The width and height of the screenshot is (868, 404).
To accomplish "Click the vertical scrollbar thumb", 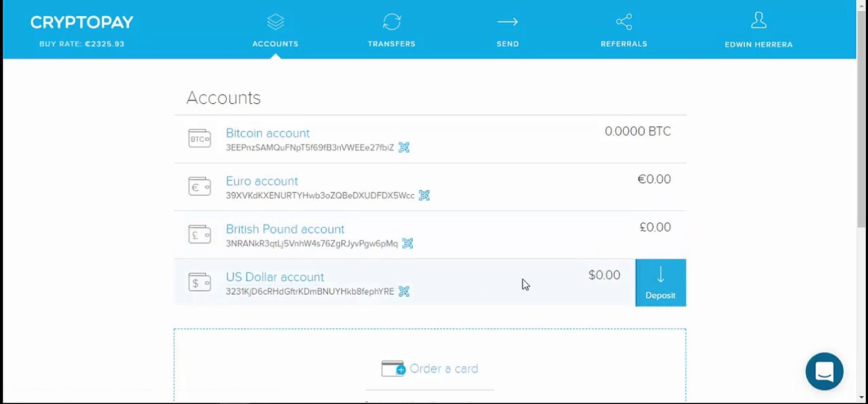I will point(862,118).
